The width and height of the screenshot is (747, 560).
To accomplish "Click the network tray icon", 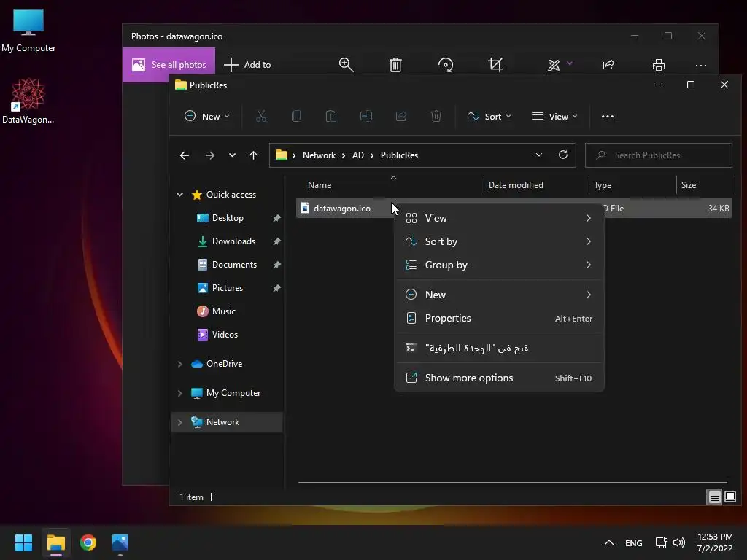I will click(661, 542).
